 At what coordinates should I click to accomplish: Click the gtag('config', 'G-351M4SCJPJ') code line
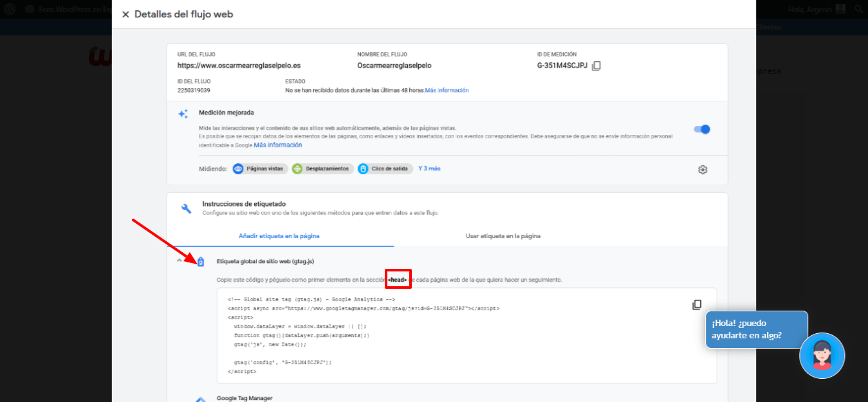[x=283, y=362]
